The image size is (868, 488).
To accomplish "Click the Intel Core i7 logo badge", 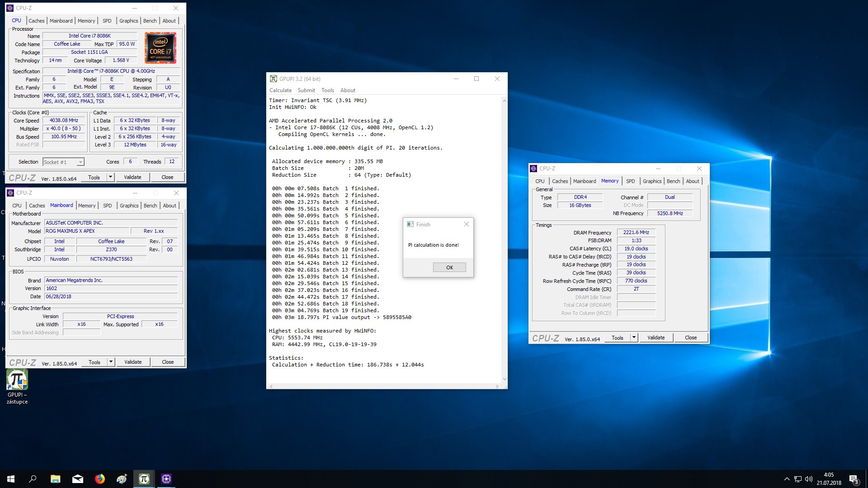I will (160, 48).
